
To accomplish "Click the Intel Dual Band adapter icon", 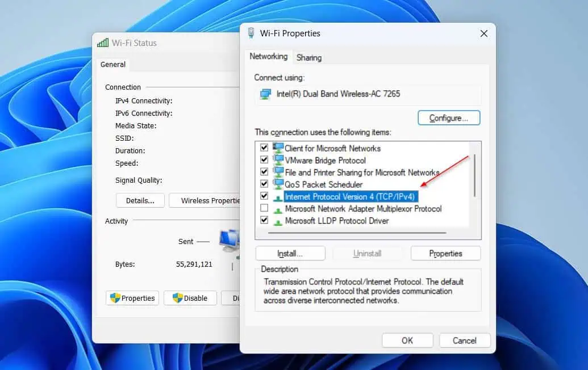I will (x=265, y=94).
